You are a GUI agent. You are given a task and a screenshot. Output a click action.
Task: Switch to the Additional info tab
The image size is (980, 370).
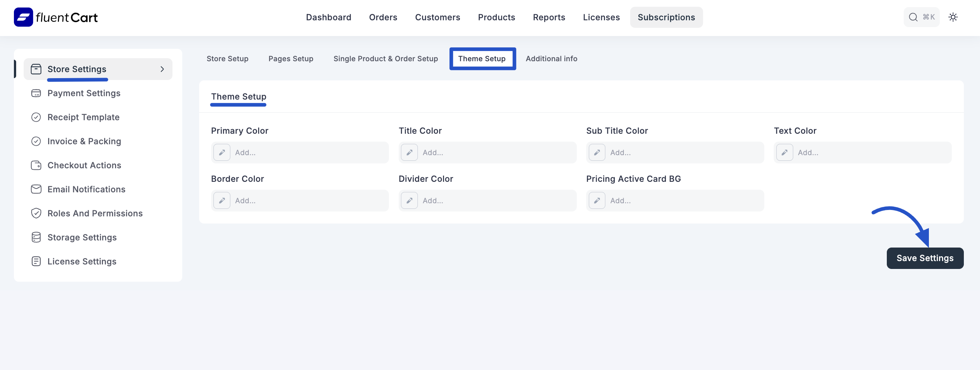tap(552, 59)
